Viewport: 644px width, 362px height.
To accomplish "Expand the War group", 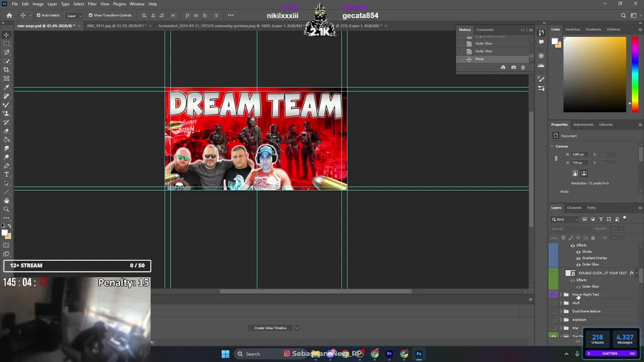I will pos(561,328).
